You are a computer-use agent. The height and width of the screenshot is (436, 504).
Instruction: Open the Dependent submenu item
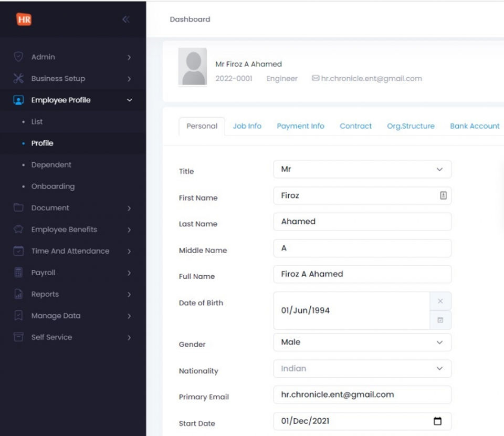[51, 164]
